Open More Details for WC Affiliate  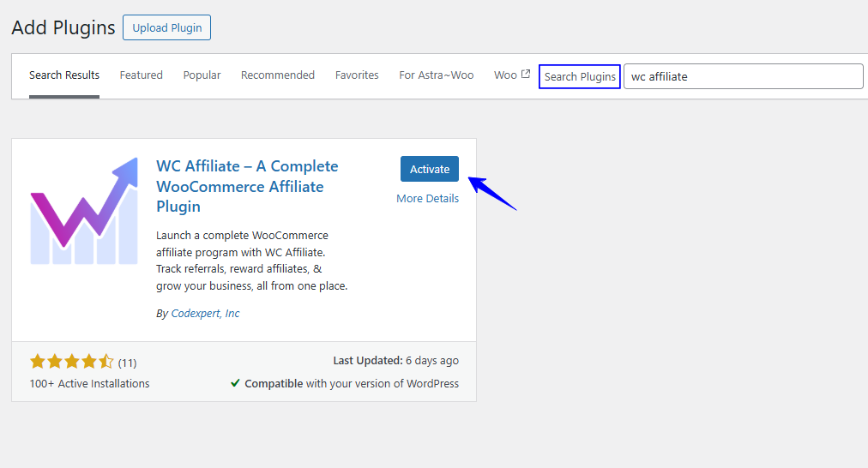tap(427, 199)
